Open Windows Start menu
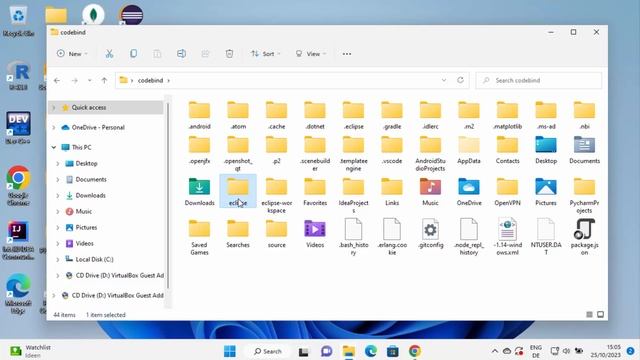Viewport: 640px width, 360px height. coord(229,351)
